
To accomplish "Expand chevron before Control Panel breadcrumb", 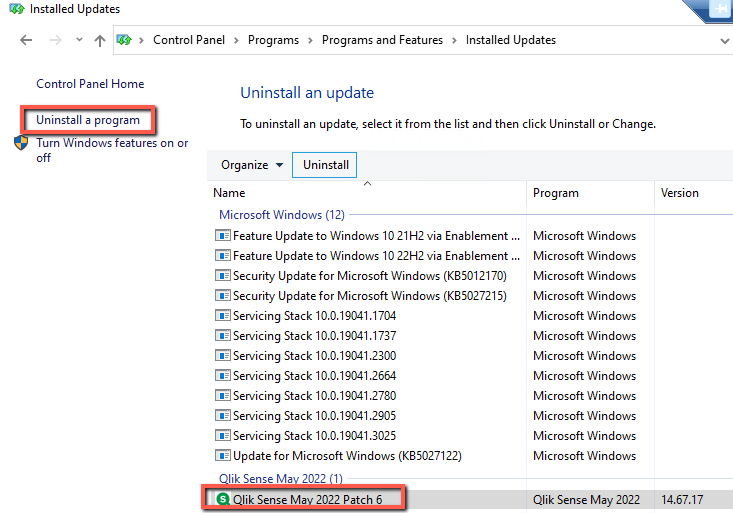I will click(x=141, y=41).
